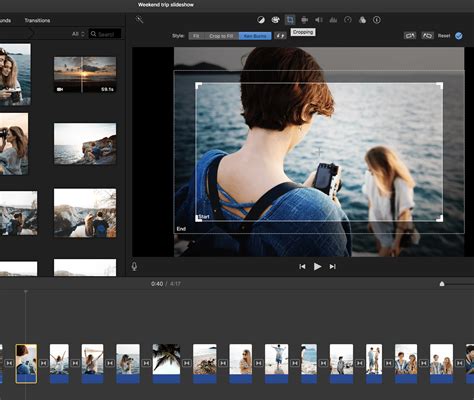The height and width of the screenshot is (400, 474).
Task: Select the seaside cliff photo thumbnail
Action: click(85, 144)
